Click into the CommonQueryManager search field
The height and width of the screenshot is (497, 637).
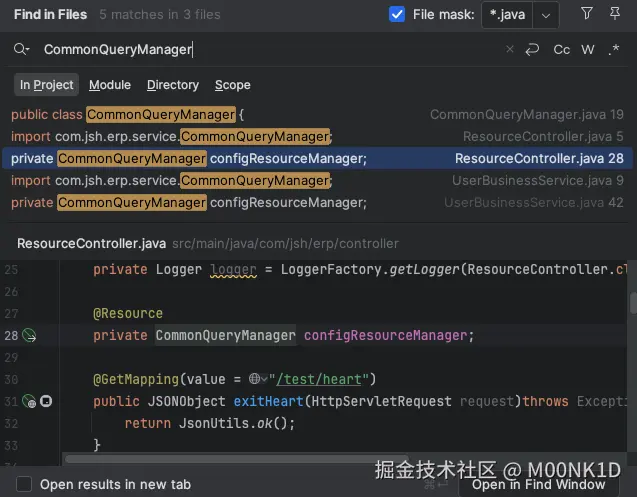[268, 49]
